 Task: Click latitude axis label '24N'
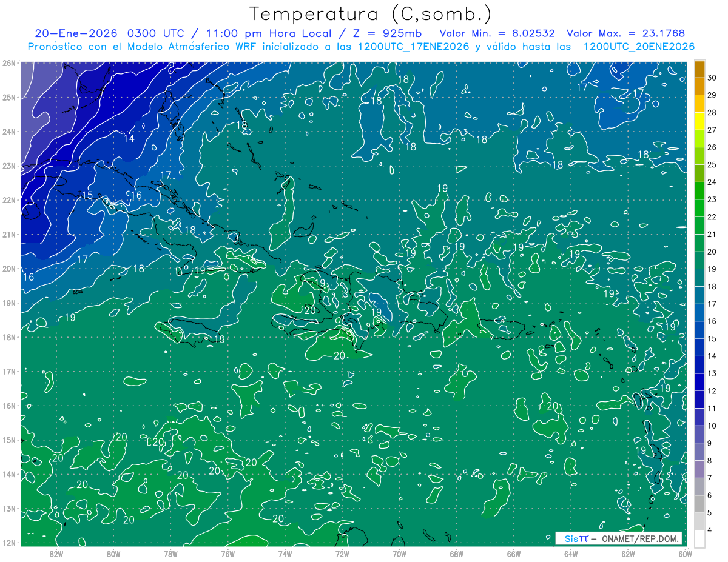(8, 132)
